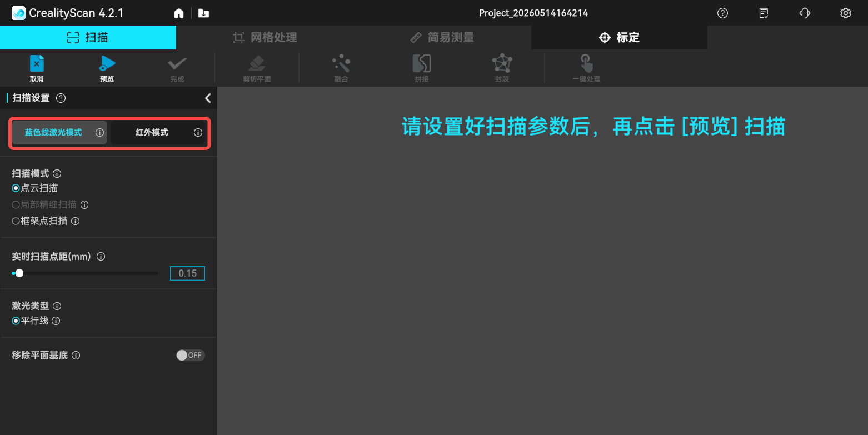Switch to the 标定 calibration tab
This screenshot has height=435, width=868.
tap(619, 37)
